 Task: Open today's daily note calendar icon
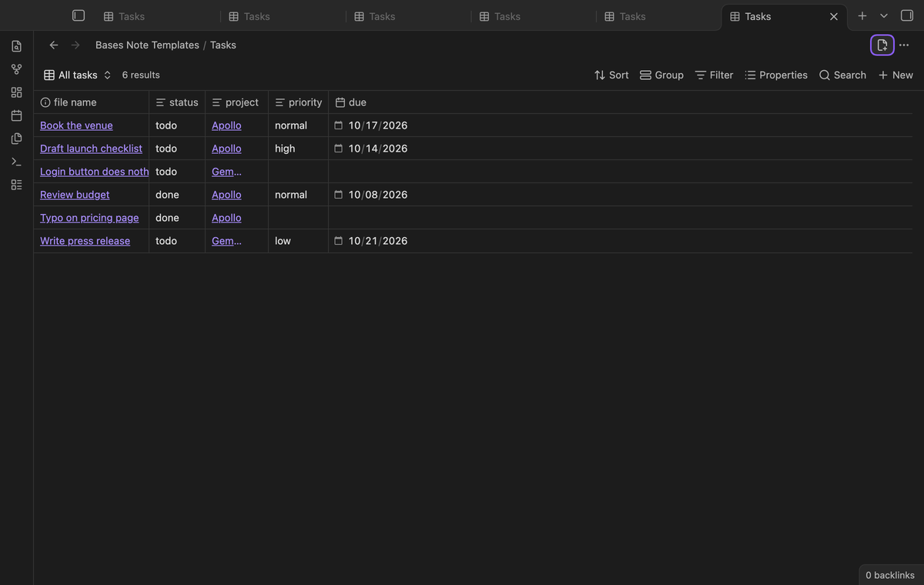click(x=16, y=115)
